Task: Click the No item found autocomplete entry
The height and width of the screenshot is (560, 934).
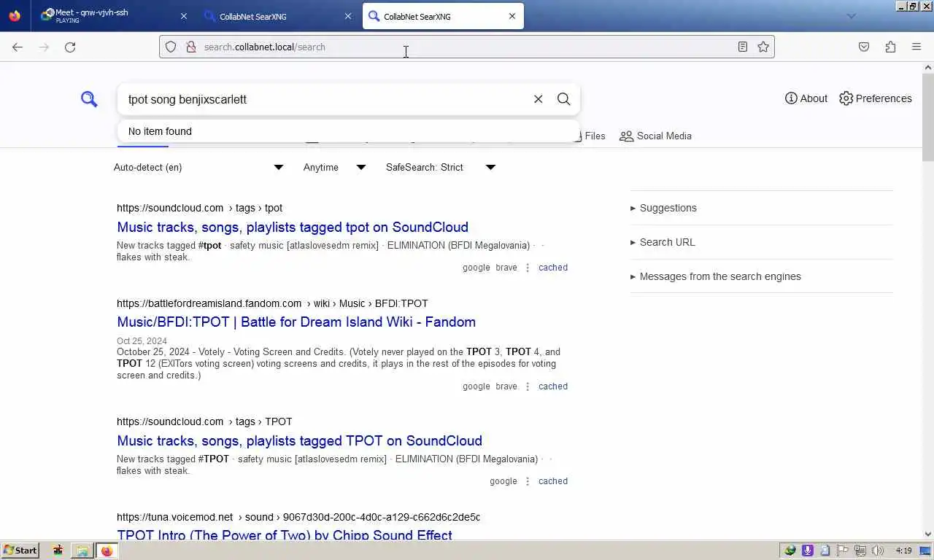Action: pyautogui.click(x=349, y=131)
